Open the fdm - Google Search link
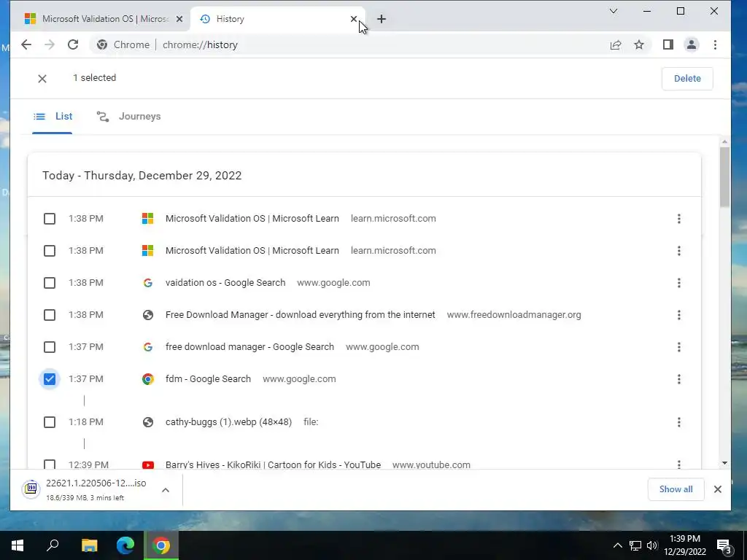Image resolution: width=747 pixels, height=560 pixels. 208,379
